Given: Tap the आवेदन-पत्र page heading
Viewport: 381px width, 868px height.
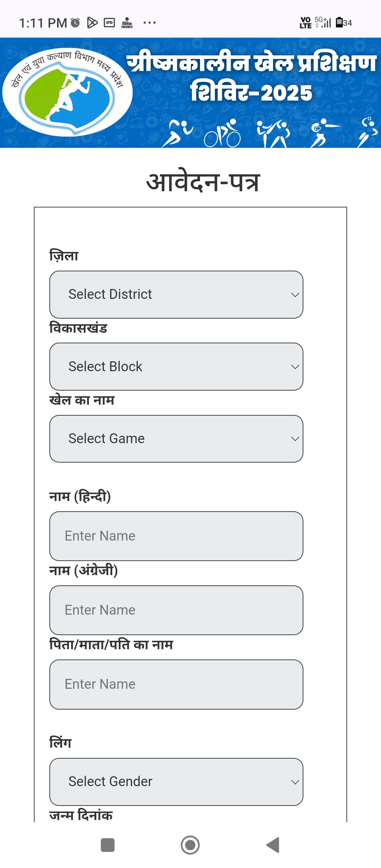Looking at the screenshot, I should pyautogui.click(x=203, y=182).
